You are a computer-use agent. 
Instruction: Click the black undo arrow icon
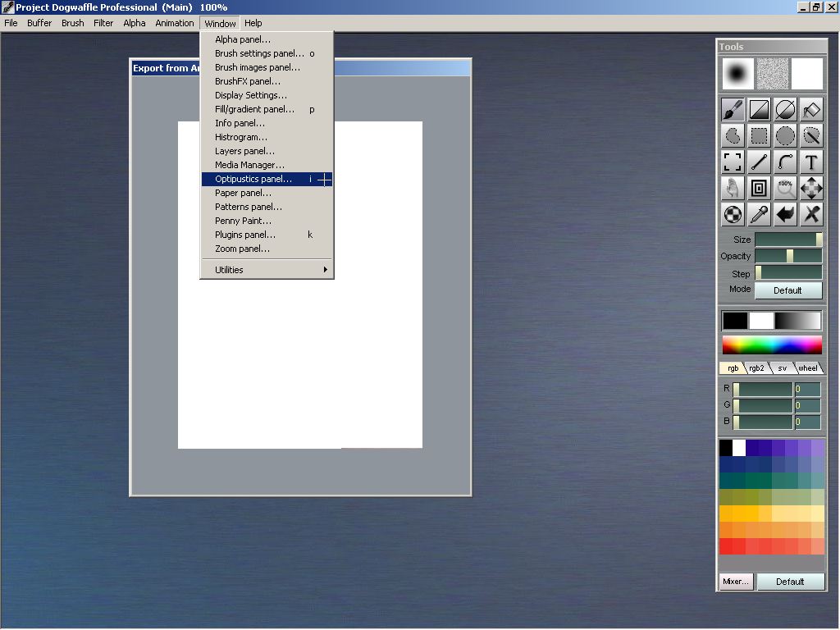(785, 215)
